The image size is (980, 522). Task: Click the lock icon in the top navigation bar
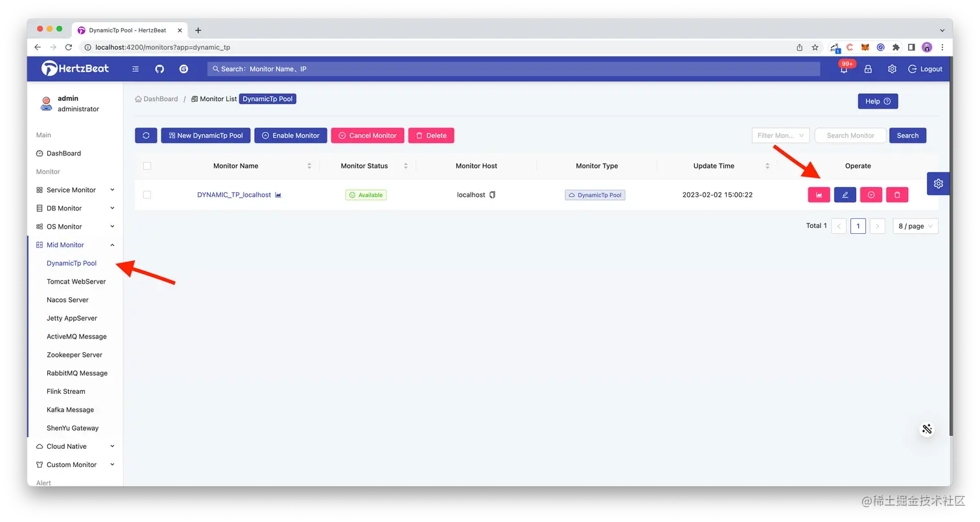tap(868, 69)
